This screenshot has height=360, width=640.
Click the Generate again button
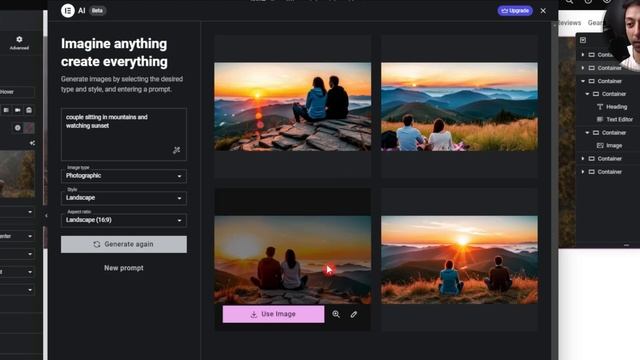tap(124, 244)
